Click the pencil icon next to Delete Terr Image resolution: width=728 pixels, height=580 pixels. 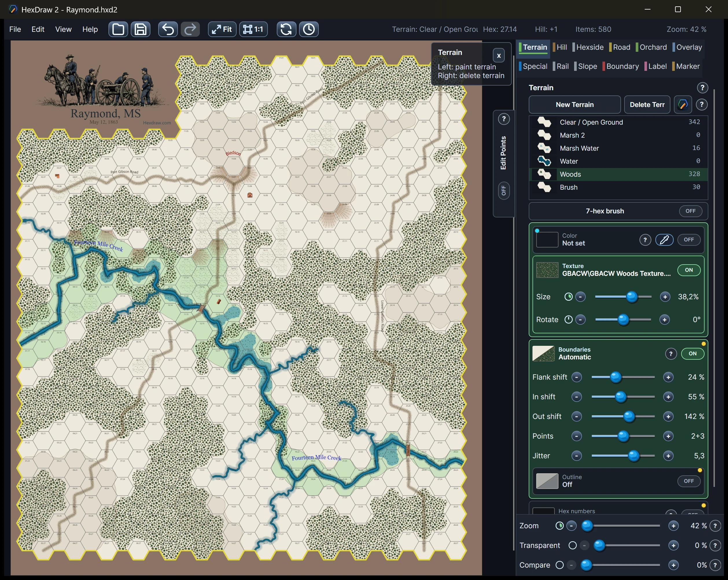pos(682,105)
